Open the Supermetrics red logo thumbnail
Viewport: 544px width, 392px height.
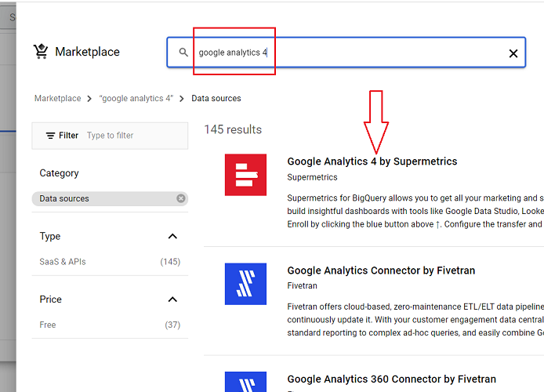click(x=245, y=175)
